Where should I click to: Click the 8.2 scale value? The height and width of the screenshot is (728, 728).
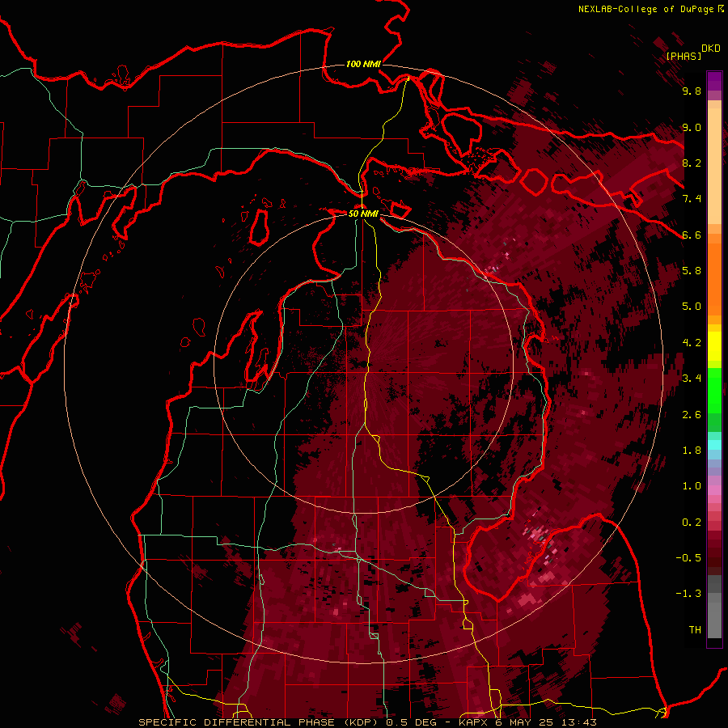click(x=692, y=163)
